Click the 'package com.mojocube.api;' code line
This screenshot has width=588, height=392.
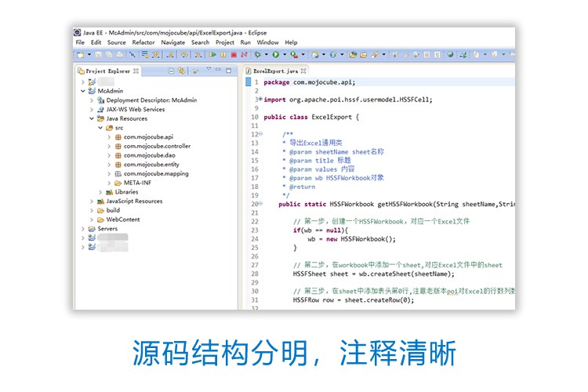(310, 82)
